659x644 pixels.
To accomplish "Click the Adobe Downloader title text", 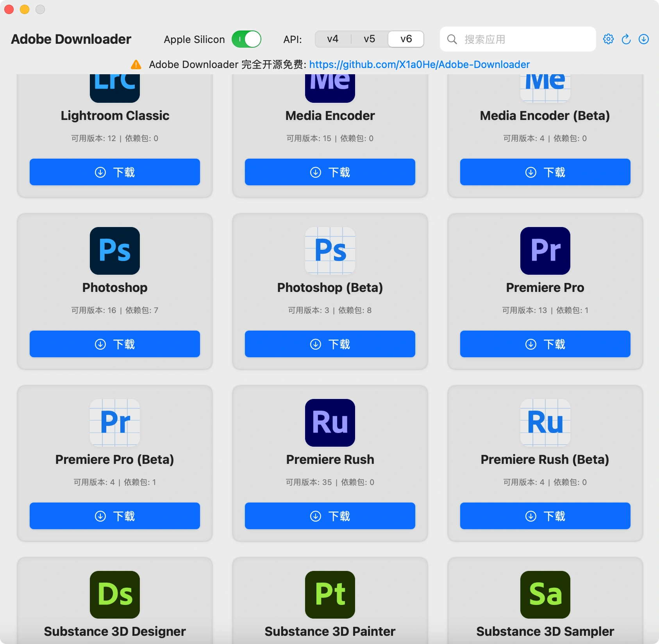I will pos(71,39).
